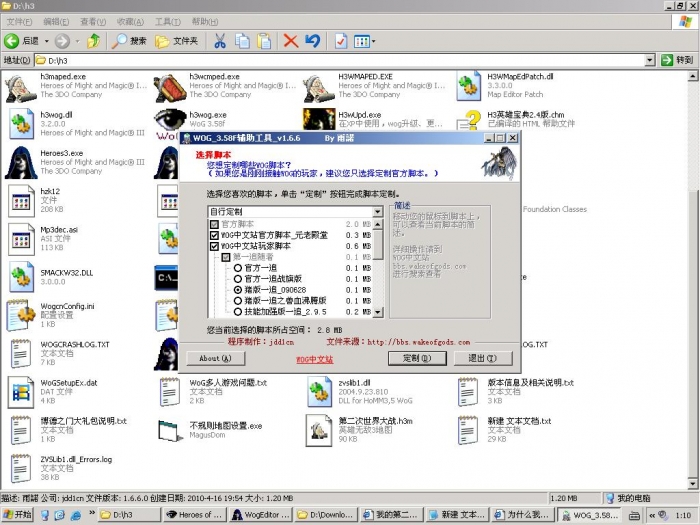Open the 查看(V) menu
The image size is (700, 525).
coord(93,22)
